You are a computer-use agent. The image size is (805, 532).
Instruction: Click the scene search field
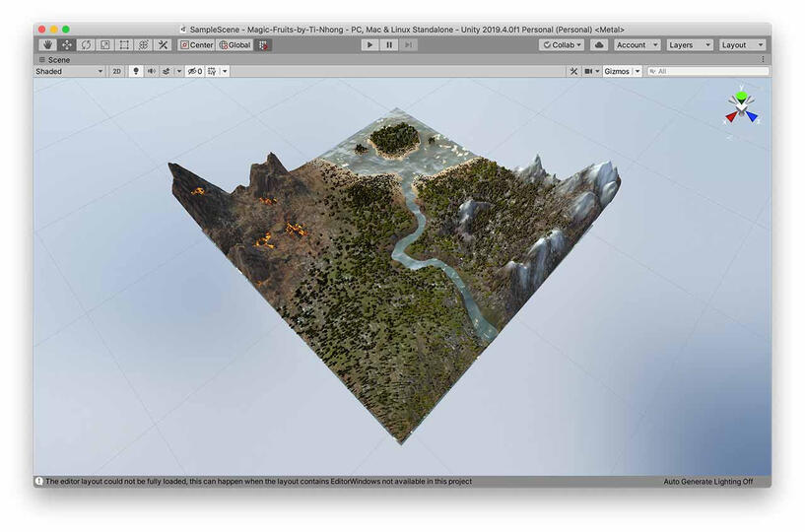pos(709,72)
